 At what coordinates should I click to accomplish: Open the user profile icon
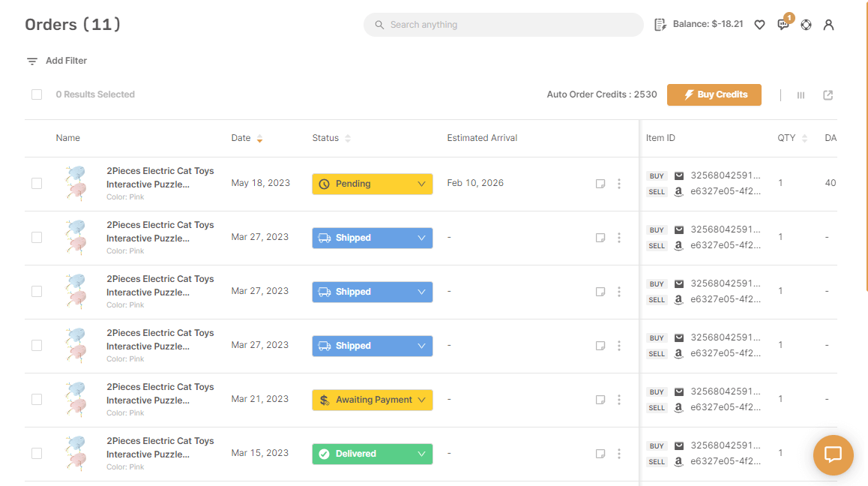[828, 25]
